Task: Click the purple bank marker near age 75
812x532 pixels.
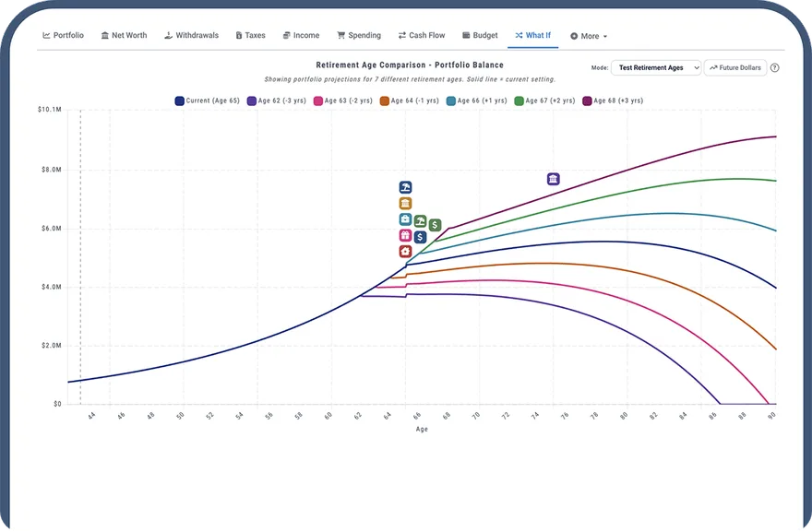Action: point(553,179)
